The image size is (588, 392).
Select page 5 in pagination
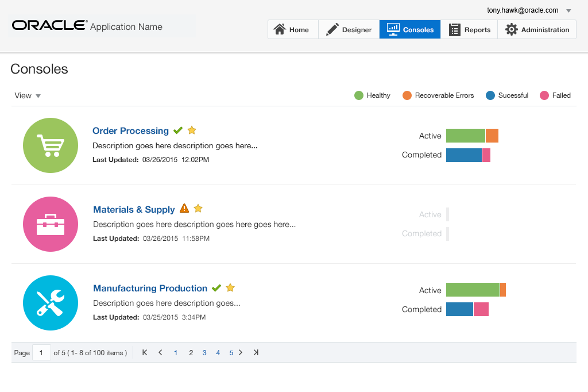coord(231,352)
